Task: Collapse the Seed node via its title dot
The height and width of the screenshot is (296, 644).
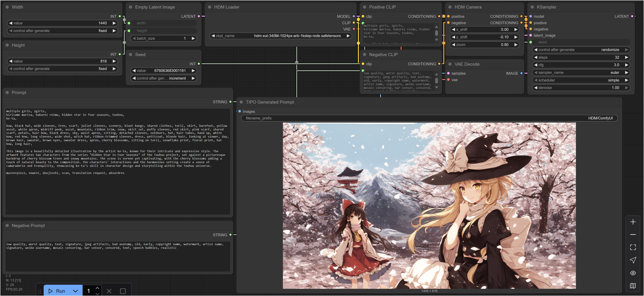Action: coord(130,54)
